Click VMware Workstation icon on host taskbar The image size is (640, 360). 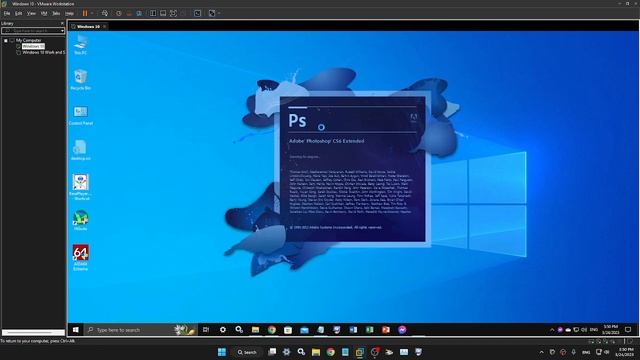tap(360, 352)
